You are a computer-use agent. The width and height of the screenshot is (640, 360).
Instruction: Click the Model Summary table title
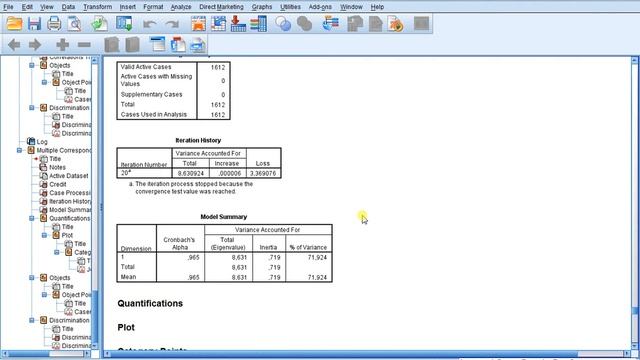[x=224, y=217]
